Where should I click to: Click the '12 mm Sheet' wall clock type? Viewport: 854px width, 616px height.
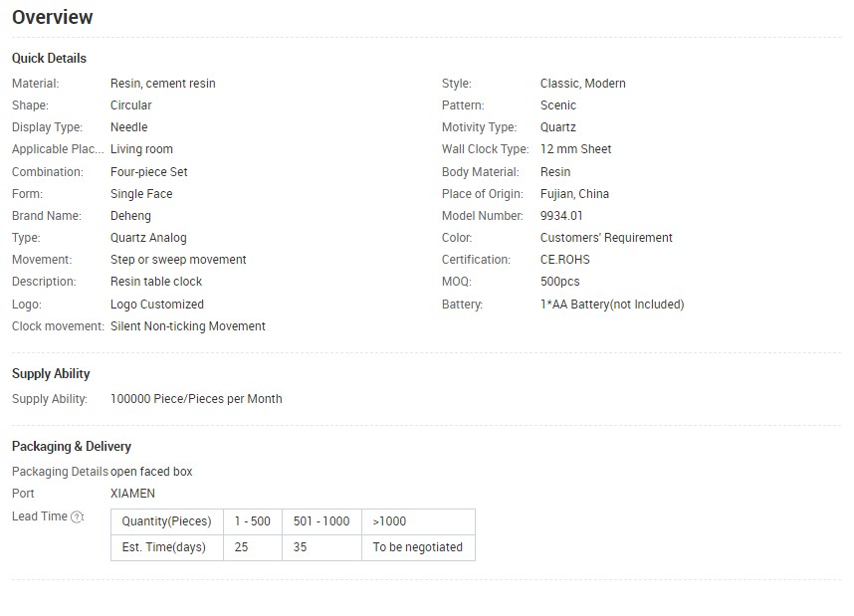[x=575, y=149]
